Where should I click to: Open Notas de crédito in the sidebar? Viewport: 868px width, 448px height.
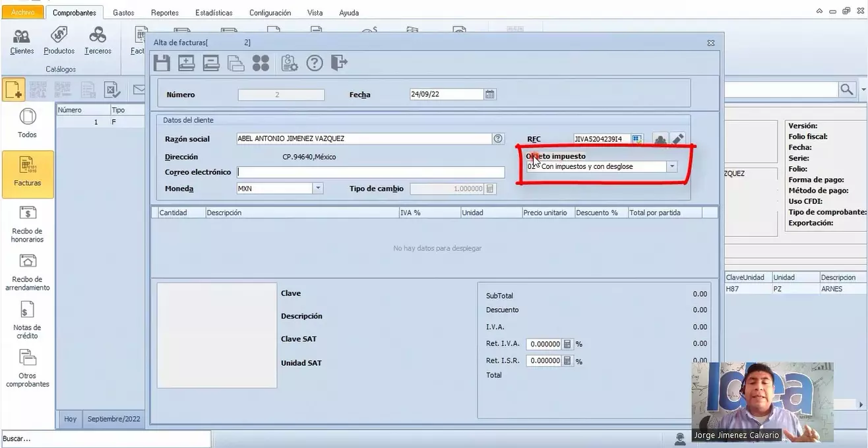[27, 320]
